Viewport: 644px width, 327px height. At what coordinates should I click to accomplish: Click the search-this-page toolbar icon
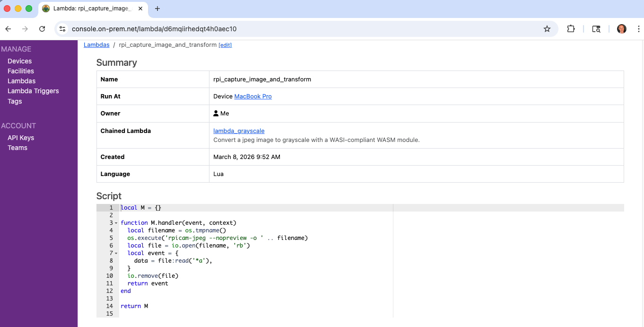(596, 29)
